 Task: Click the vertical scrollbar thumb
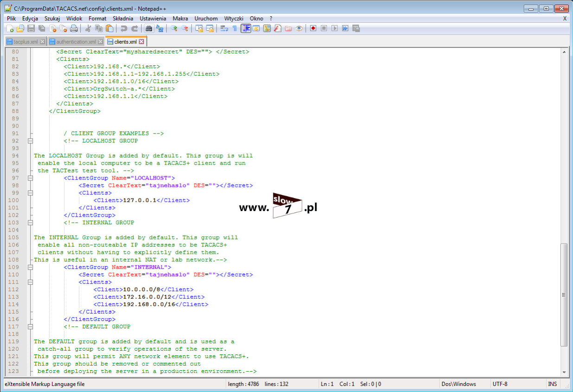(564, 295)
